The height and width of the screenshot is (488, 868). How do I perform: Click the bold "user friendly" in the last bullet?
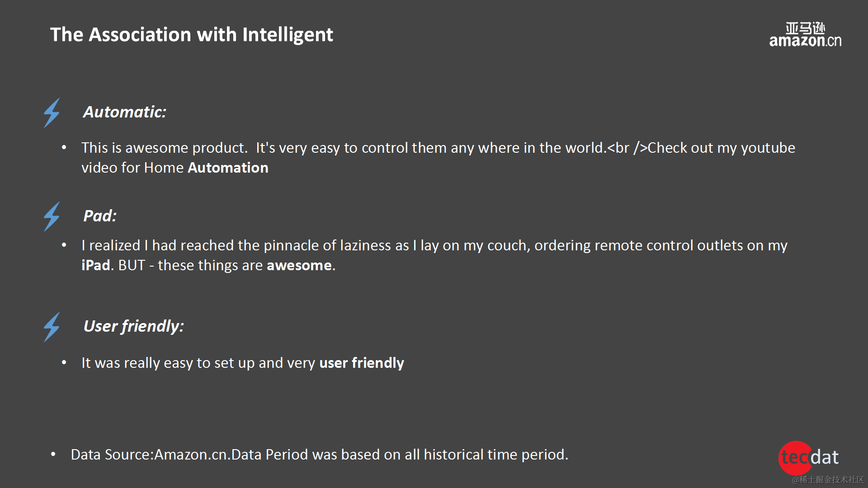[x=361, y=363]
